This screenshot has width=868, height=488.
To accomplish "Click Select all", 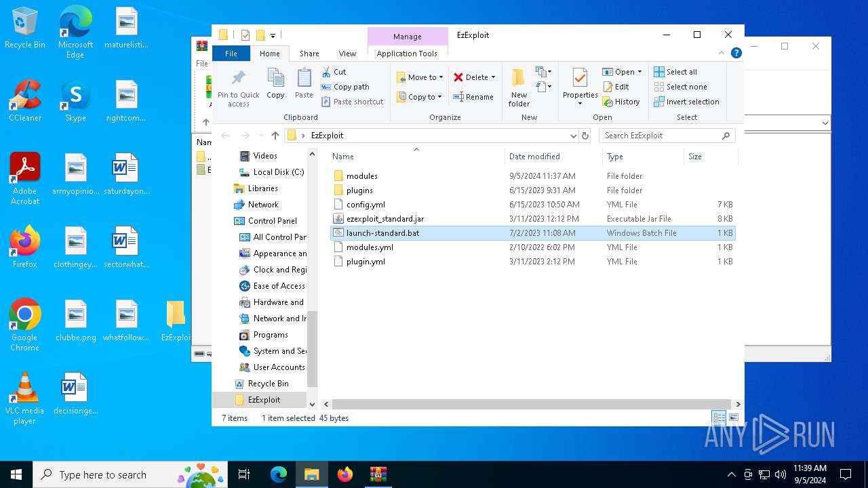I will [x=675, y=72].
